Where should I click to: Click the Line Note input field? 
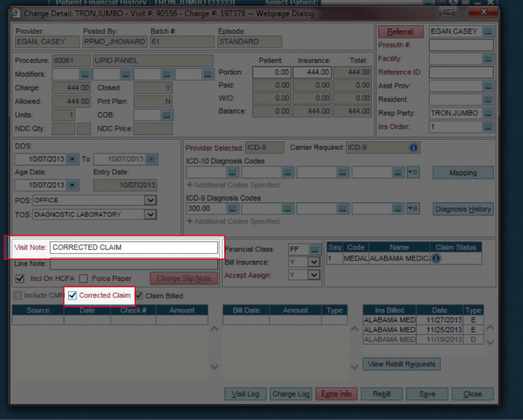tap(133, 263)
